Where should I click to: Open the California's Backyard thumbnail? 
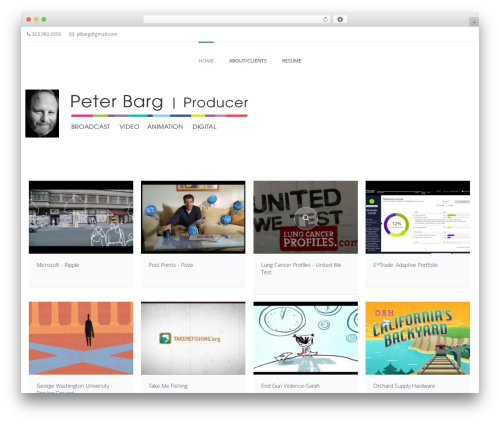point(418,338)
